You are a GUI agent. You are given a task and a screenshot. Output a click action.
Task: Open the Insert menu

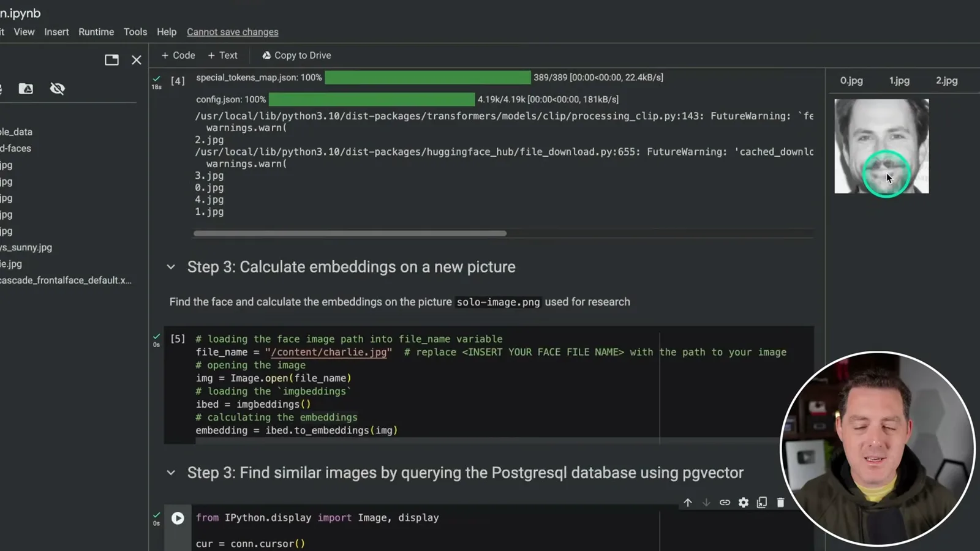pyautogui.click(x=56, y=32)
